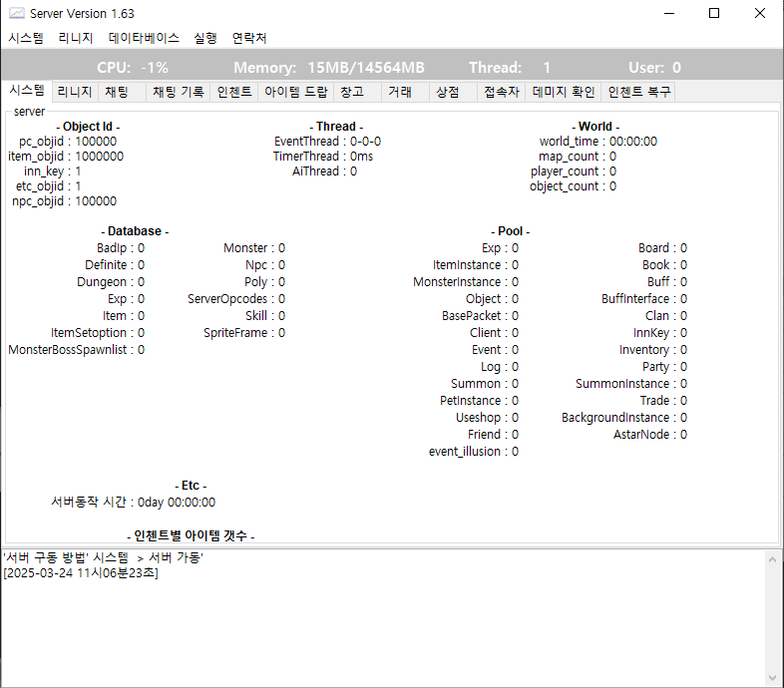
Task: Open the 실행 menu
Action: point(205,38)
